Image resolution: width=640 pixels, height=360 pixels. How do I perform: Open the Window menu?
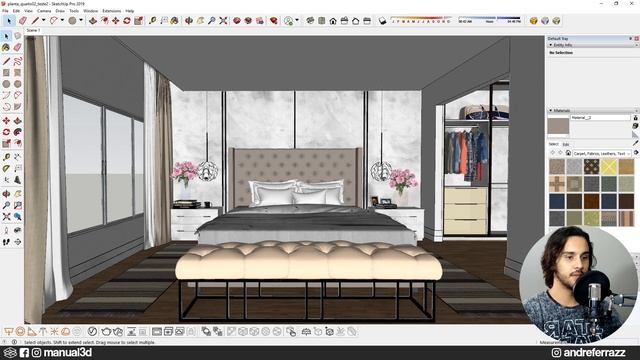91,11
